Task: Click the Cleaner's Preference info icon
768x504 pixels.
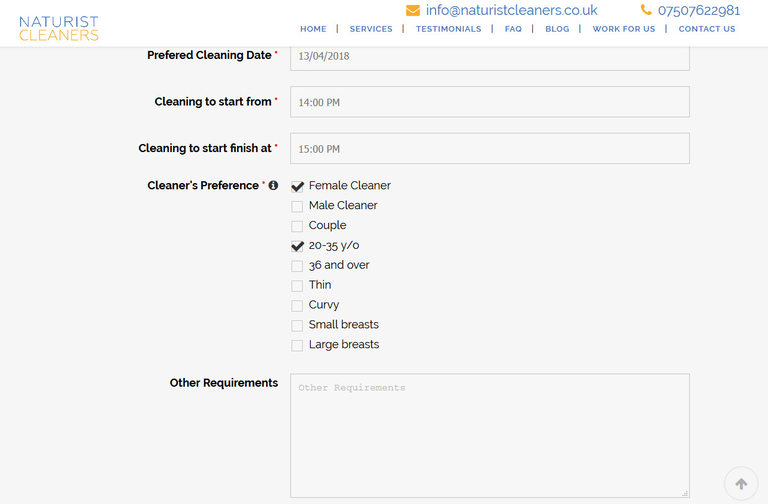Action: click(x=273, y=185)
